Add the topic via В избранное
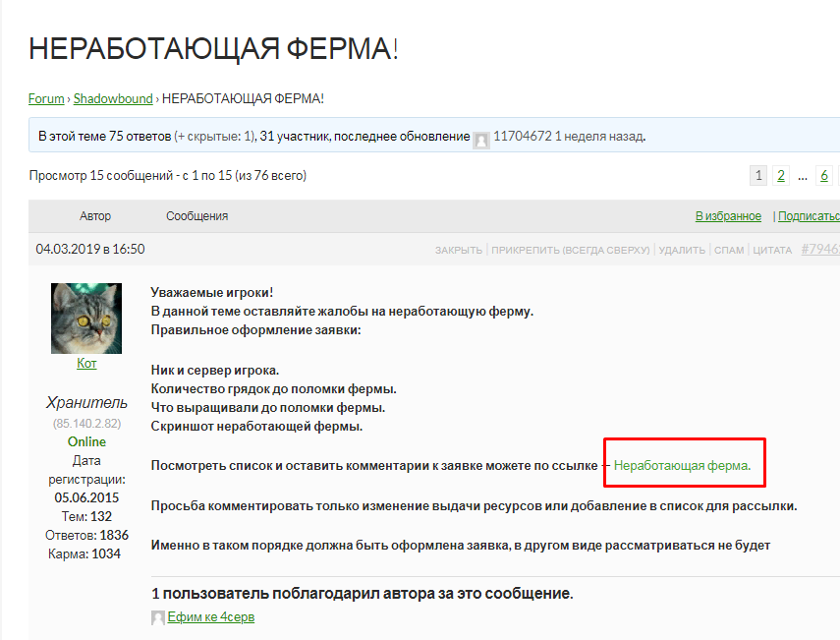 coord(728,216)
